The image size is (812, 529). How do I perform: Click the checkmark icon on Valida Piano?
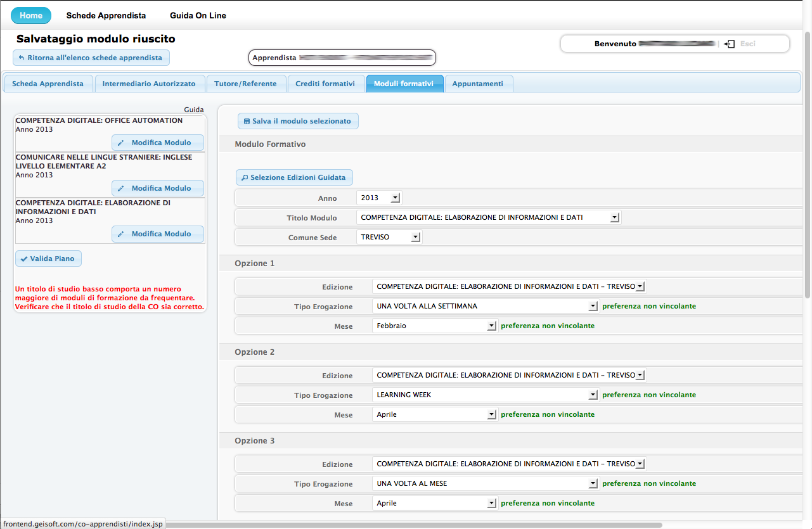[24, 258]
